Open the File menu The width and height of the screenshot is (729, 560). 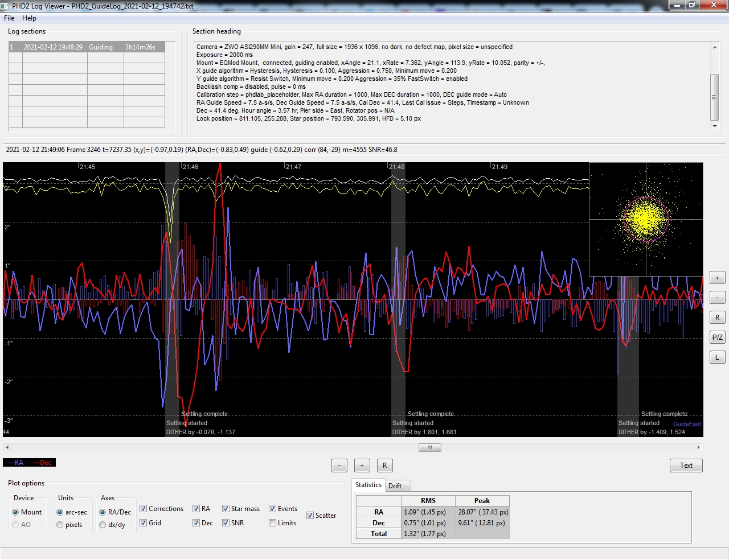(9, 18)
